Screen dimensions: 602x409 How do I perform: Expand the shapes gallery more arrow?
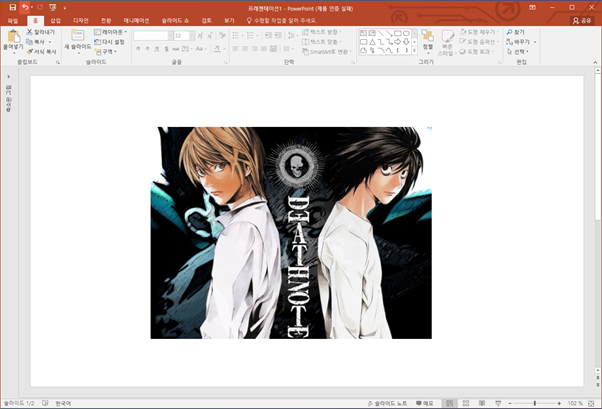[414, 50]
